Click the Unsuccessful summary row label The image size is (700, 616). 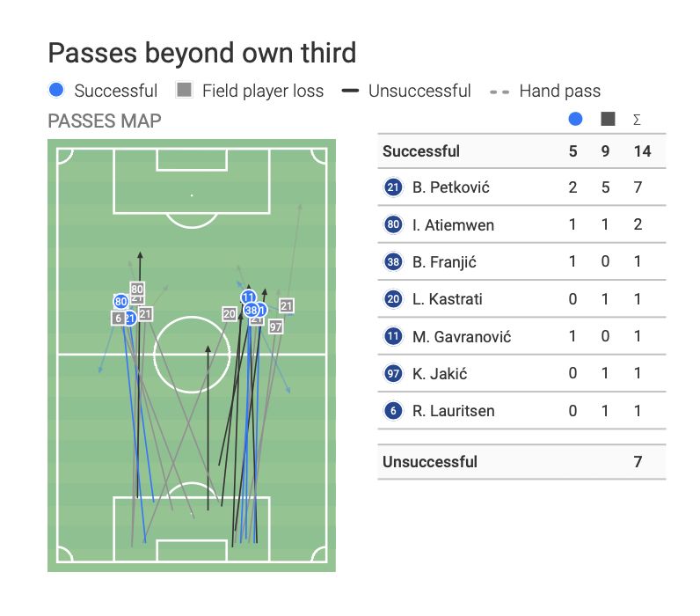(430, 462)
